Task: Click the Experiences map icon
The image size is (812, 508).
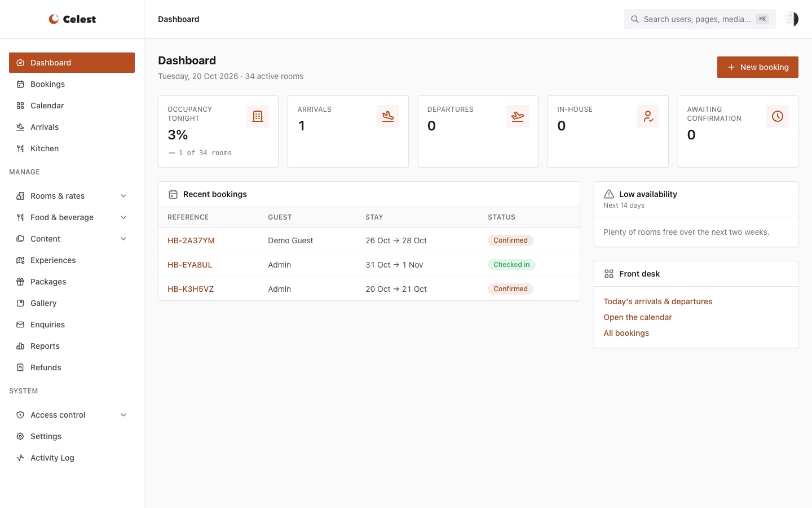Action: (20, 260)
